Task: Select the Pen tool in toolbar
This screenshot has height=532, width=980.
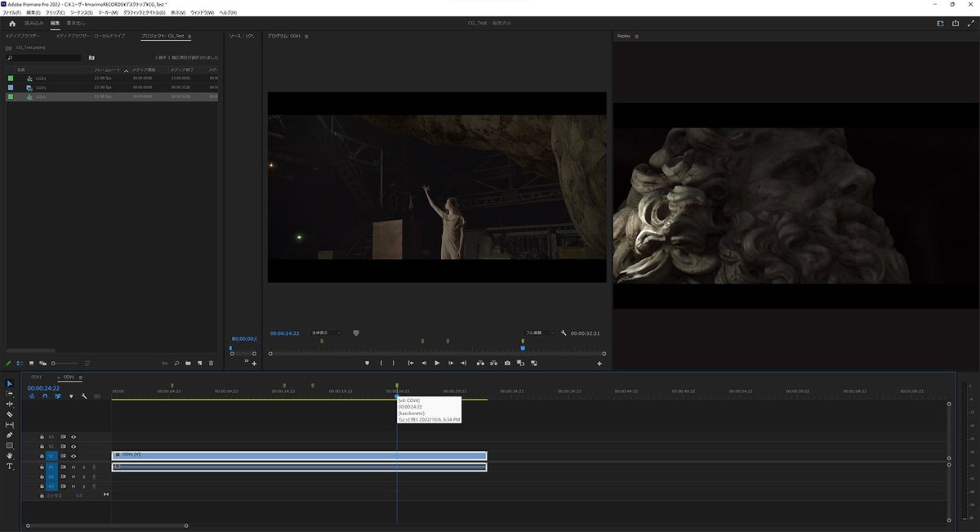Action: point(10,435)
